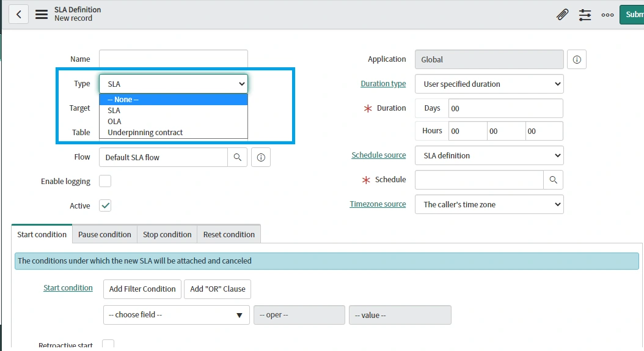Click the Flow field with Default SLA flow

coord(164,157)
